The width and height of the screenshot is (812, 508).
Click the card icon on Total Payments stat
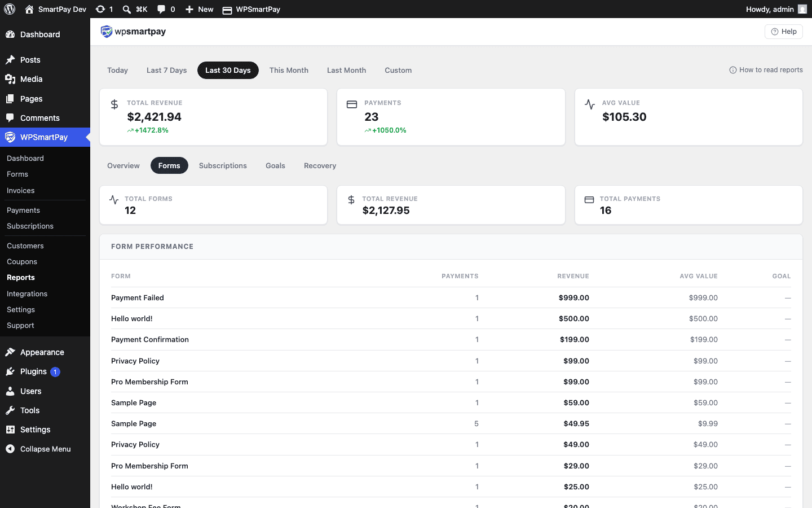pyautogui.click(x=589, y=200)
